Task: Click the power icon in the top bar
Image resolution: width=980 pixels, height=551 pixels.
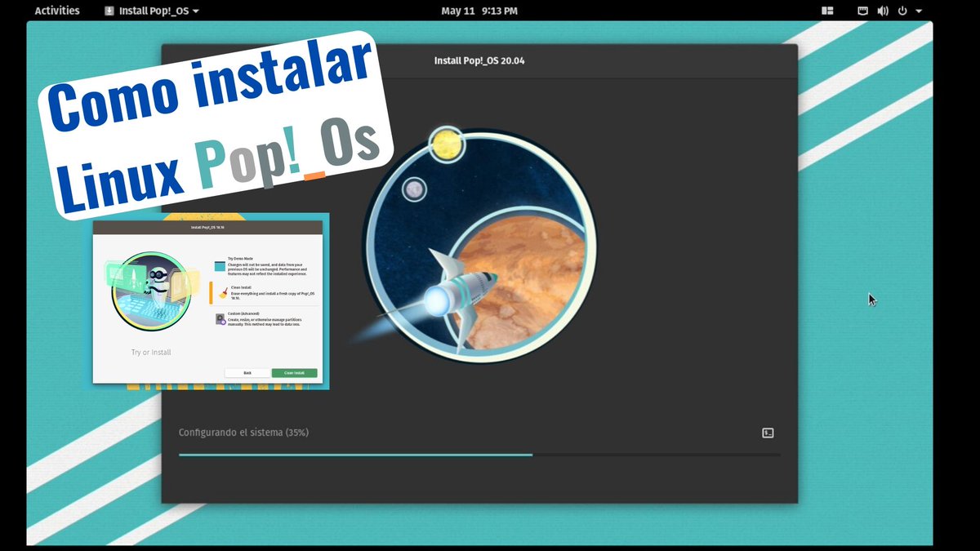Action: [x=902, y=11]
